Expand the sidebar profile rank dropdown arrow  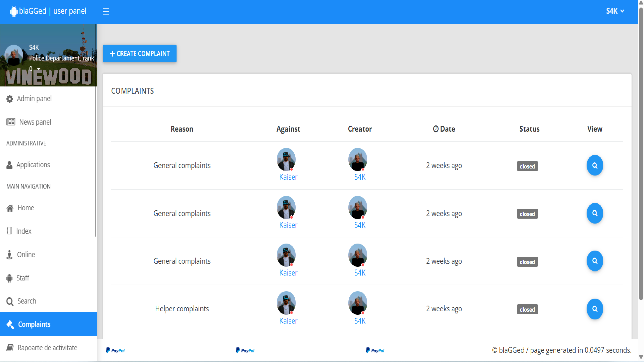click(38, 69)
